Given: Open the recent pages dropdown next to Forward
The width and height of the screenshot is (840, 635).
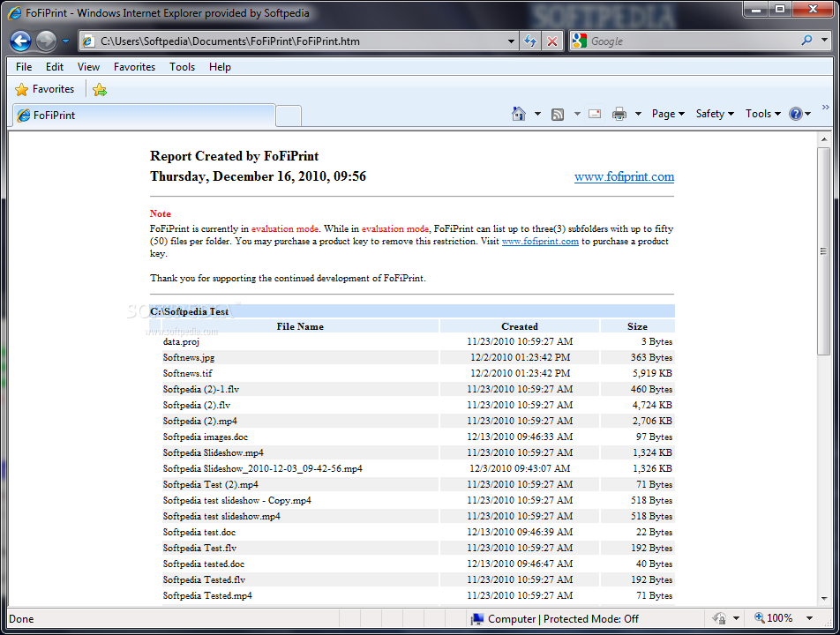Looking at the screenshot, I should click(65, 41).
